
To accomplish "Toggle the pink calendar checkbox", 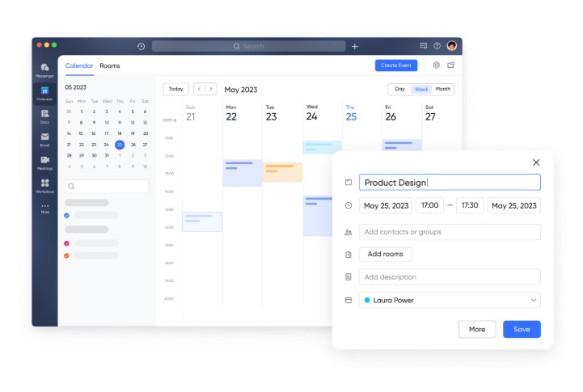I will pyautogui.click(x=66, y=242).
